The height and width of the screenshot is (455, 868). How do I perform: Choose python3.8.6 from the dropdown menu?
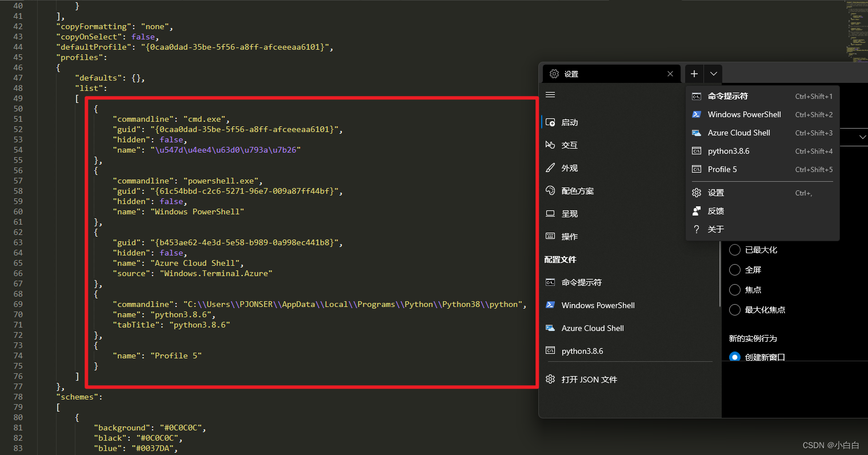click(762, 151)
